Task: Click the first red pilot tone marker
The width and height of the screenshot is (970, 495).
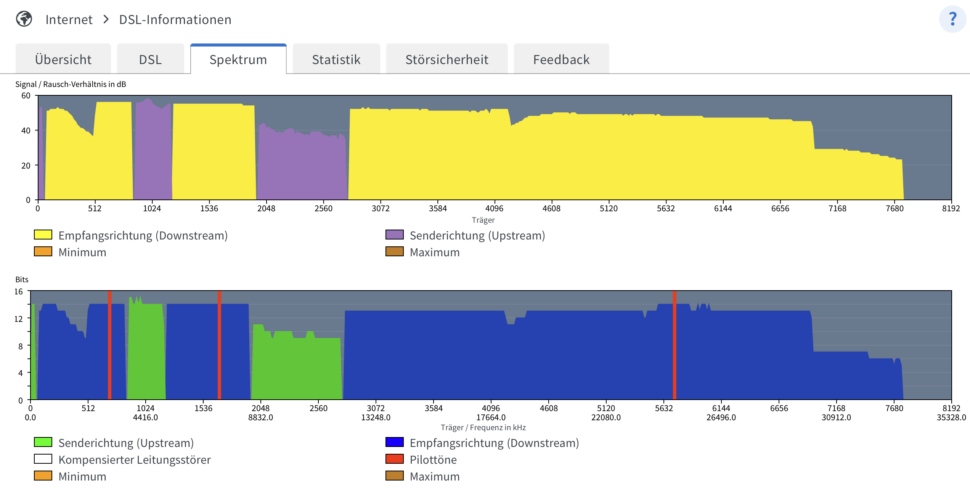Action: pos(109,345)
